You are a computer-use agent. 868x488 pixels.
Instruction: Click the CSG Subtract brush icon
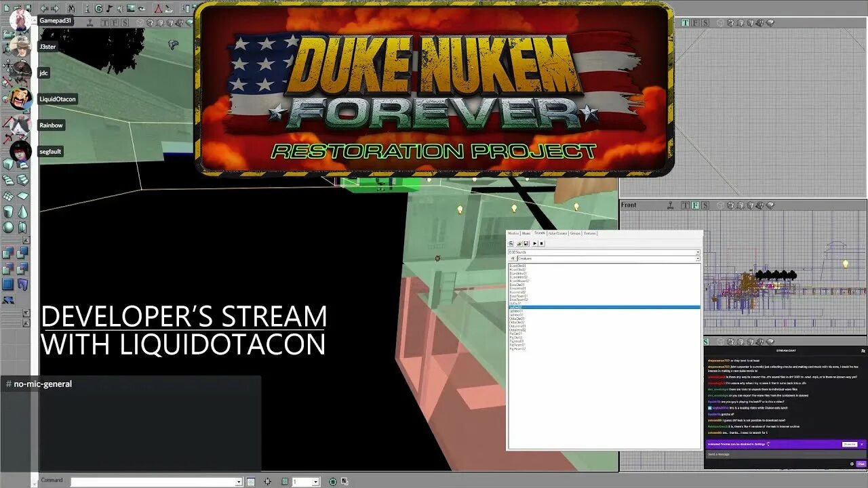click(x=22, y=252)
